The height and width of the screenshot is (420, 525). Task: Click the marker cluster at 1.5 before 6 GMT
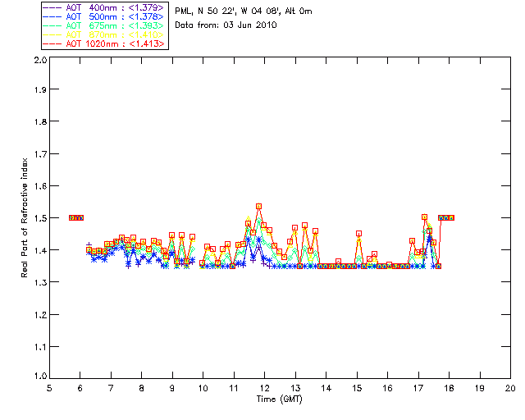76,217
